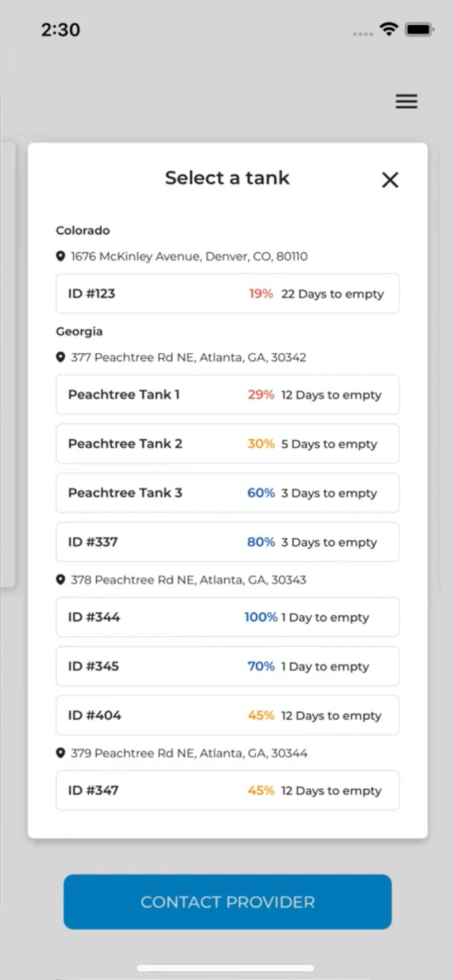The width and height of the screenshot is (453, 980).
Task: Tap the location pin for 379 Peachtree Rd
Action: [x=61, y=753]
